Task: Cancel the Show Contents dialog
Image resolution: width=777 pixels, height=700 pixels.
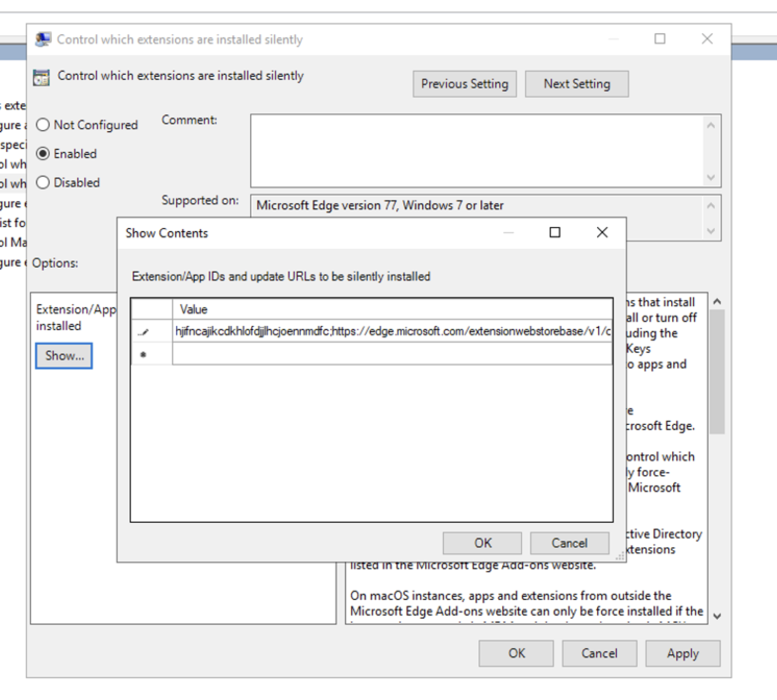Action: pos(569,543)
